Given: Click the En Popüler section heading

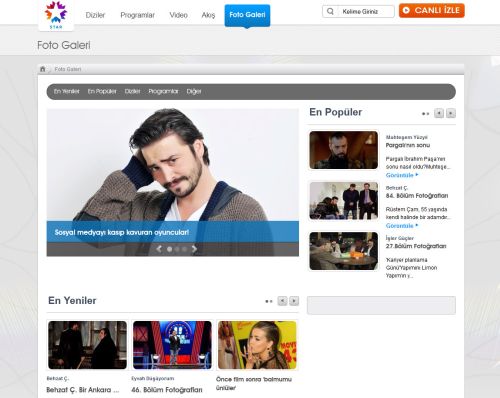Looking at the screenshot, I should pyautogui.click(x=336, y=112).
